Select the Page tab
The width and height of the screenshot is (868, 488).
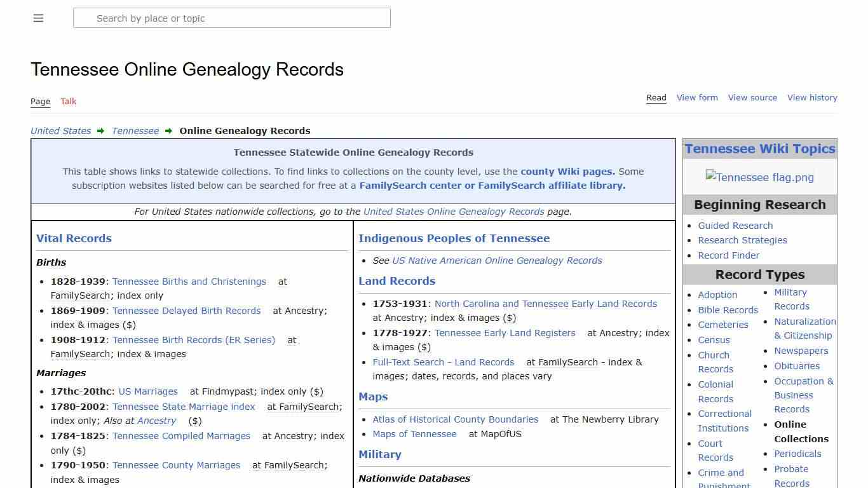40,102
